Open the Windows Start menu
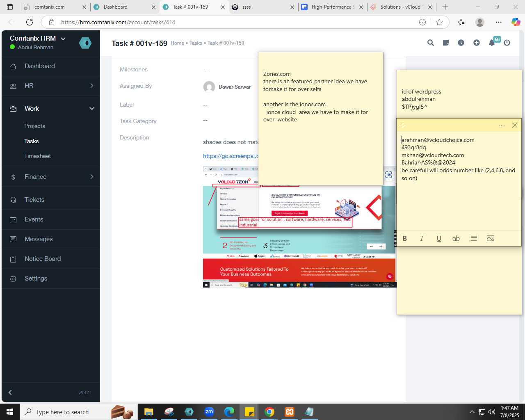Image resolution: width=525 pixels, height=420 pixels. pyautogui.click(x=10, y=412)
